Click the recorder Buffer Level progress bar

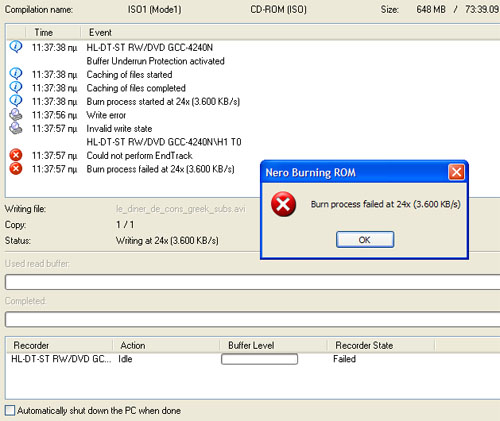tap(259, 359)
